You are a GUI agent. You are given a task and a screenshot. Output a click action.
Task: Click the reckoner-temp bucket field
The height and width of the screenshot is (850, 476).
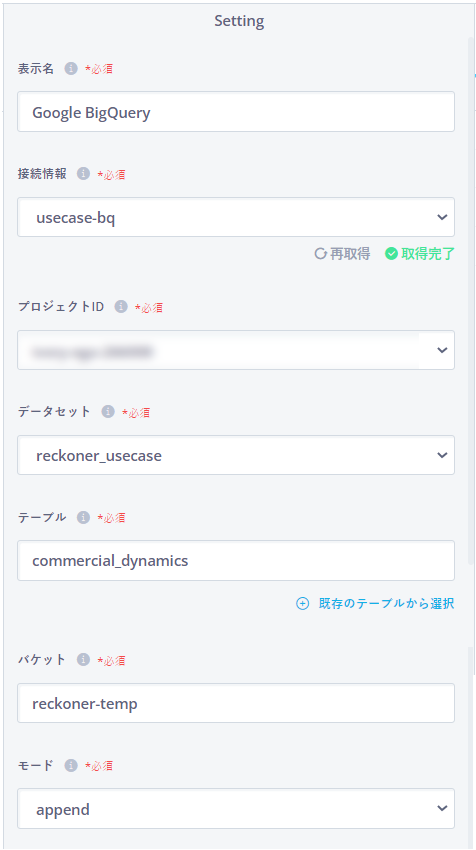236,703
